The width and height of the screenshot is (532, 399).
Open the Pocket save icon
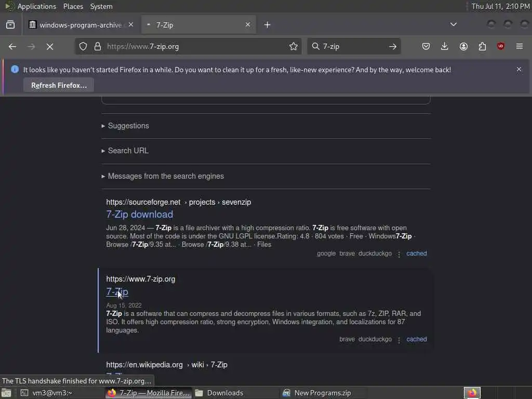[426, 46]
